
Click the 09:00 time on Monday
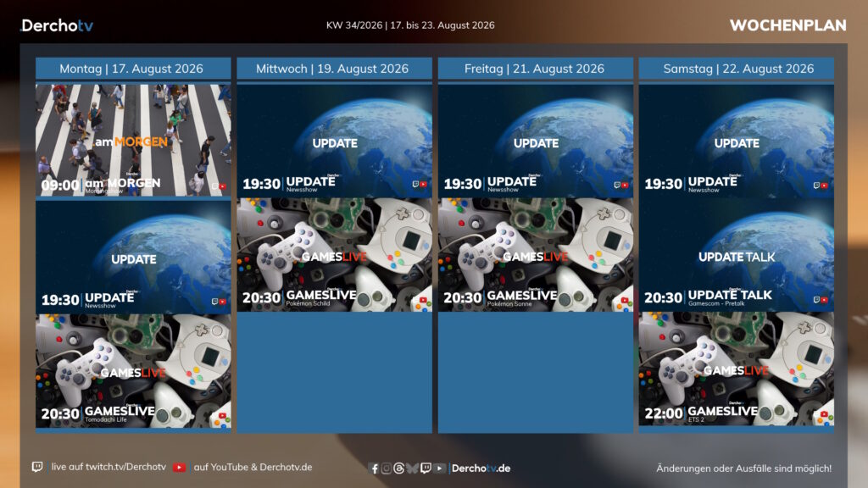point(60,186)
